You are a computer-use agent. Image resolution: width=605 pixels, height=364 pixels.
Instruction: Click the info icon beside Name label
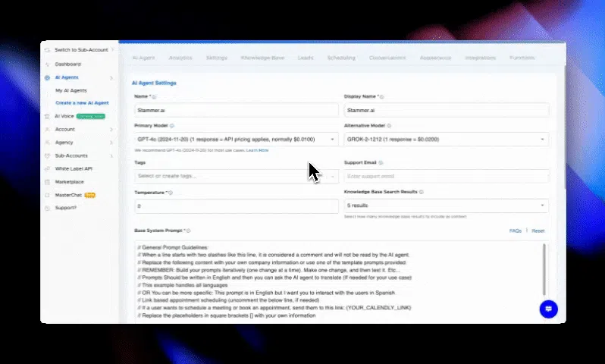click(154, 97)
